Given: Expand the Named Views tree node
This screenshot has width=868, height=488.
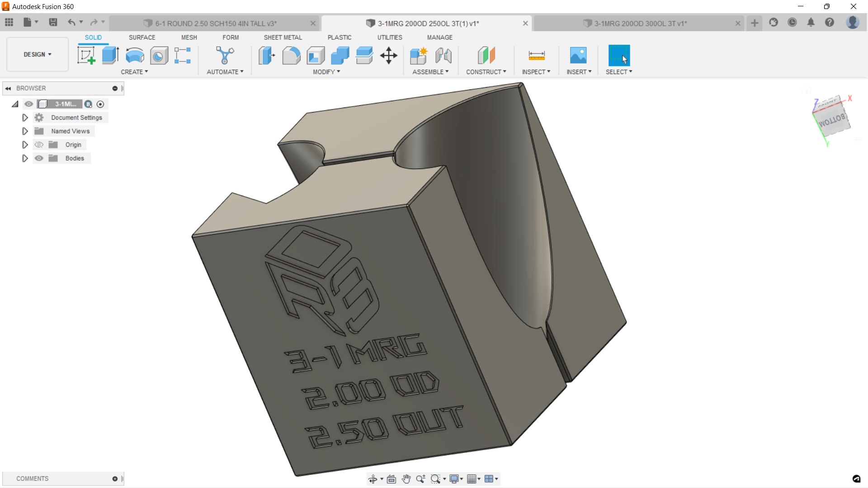Looking at the screenshot, I should [x=25, y=131].
